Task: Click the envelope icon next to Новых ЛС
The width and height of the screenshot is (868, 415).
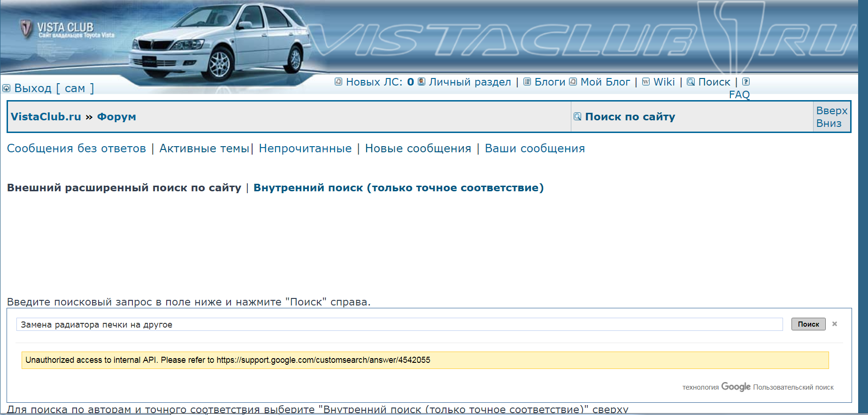Action: [x=338, y=82]
